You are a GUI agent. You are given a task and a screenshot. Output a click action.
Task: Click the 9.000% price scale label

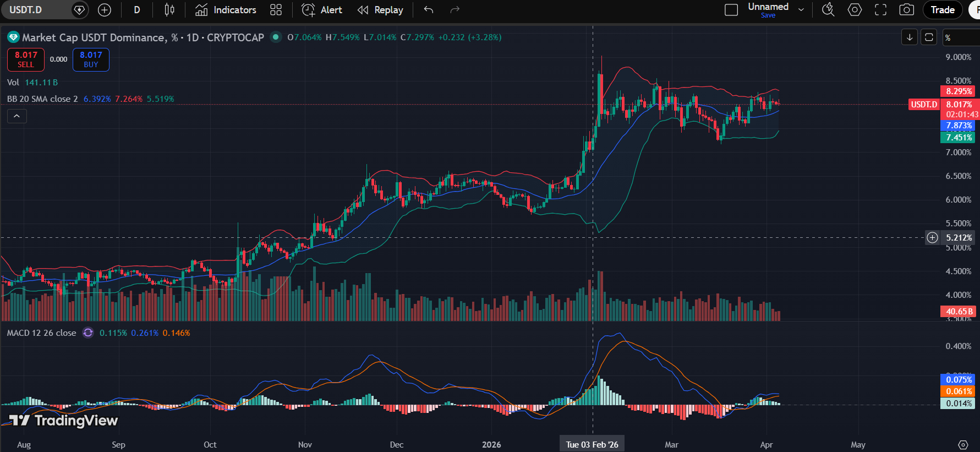pyautogui.click(x=959, y=57)
